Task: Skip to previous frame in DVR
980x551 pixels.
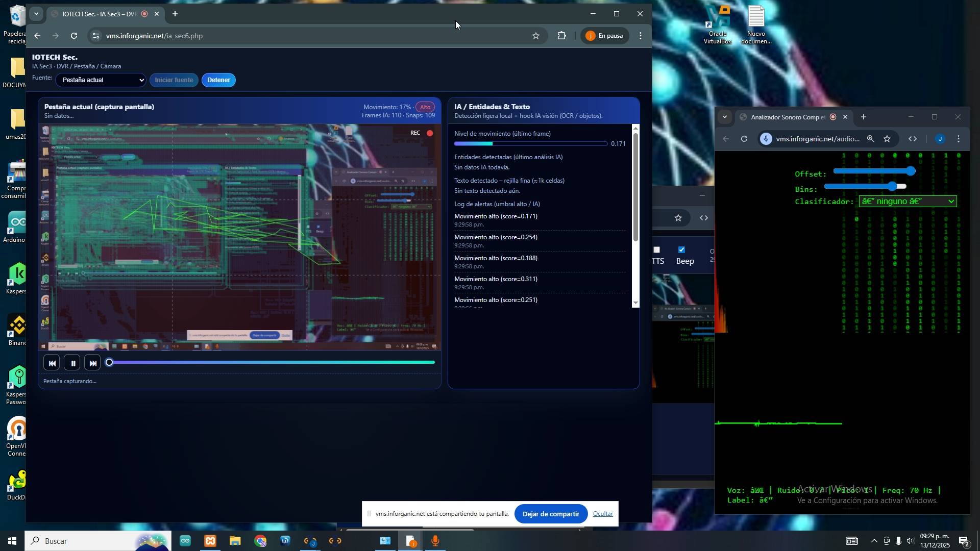Action: click(52, 363)
